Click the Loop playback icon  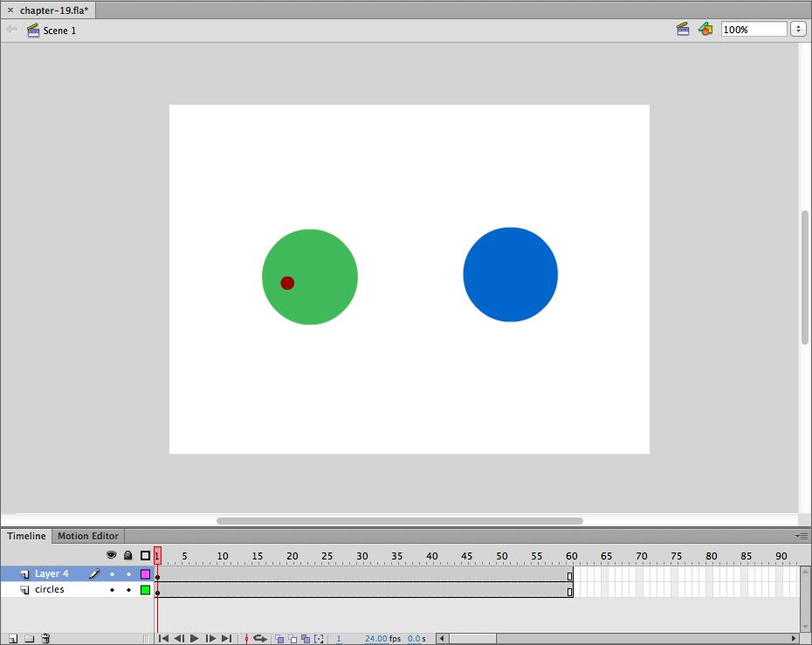point(259,639)
